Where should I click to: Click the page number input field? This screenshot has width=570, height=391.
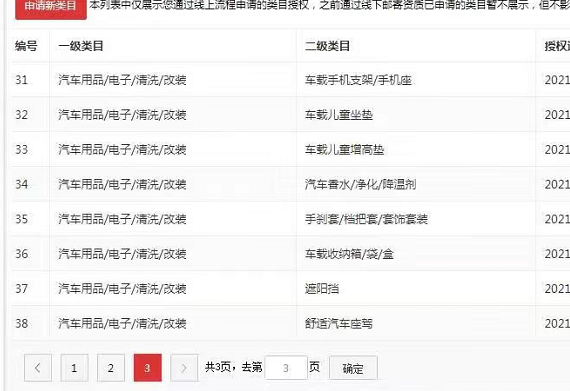click(x=286, y=368)
